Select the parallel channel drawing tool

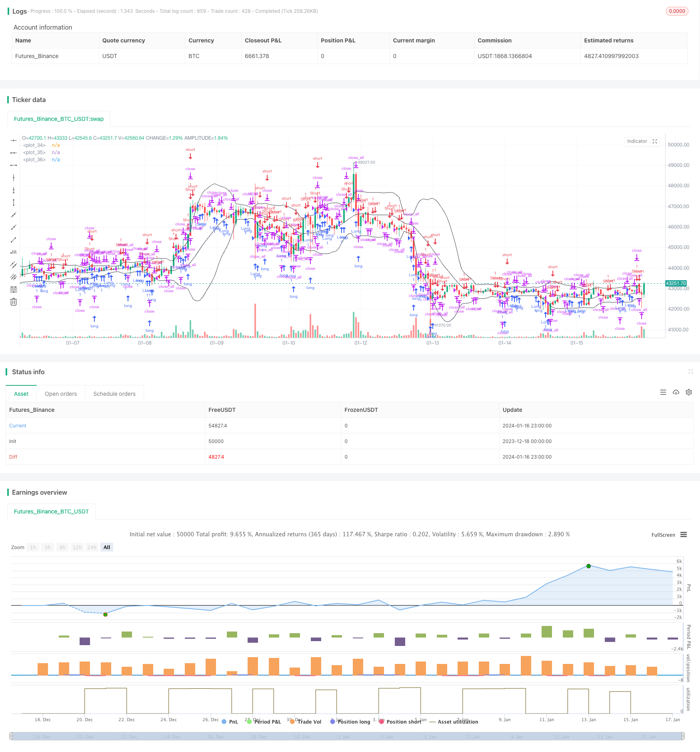[x=14, y=265]
